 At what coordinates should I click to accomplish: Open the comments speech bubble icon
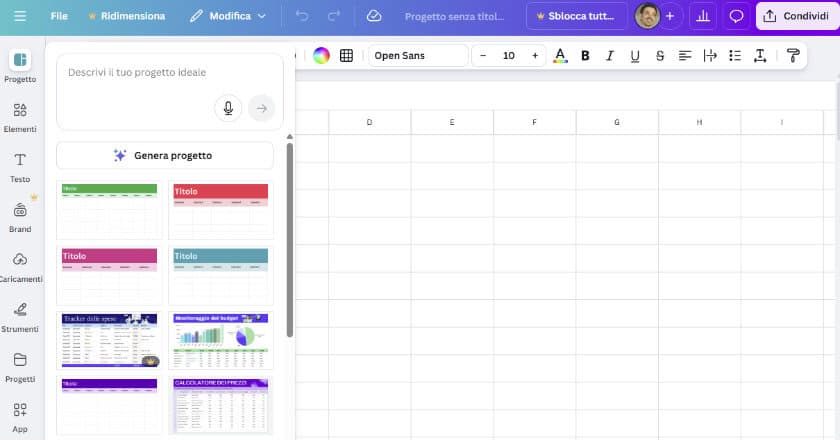(737, 16)
